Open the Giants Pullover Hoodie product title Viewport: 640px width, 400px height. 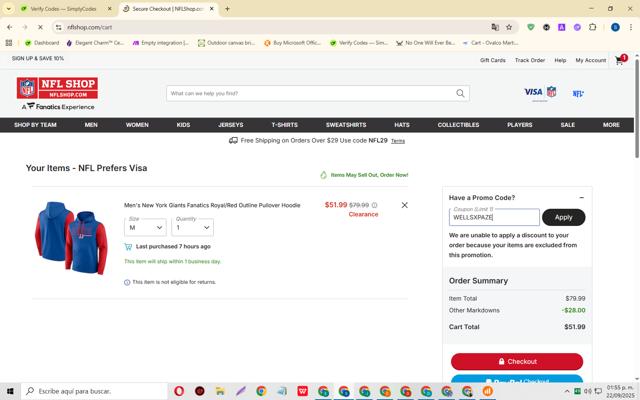point(212,205)
